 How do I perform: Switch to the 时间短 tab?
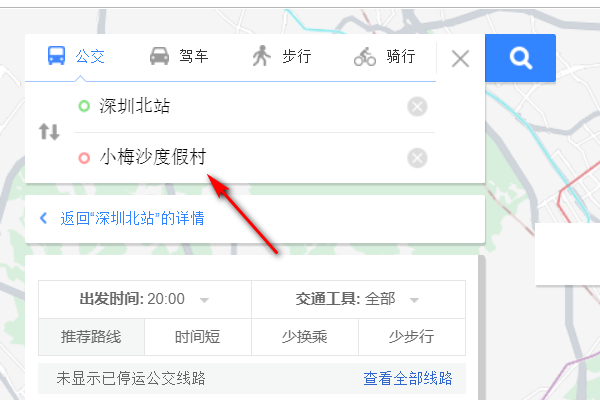click(197, 337)
